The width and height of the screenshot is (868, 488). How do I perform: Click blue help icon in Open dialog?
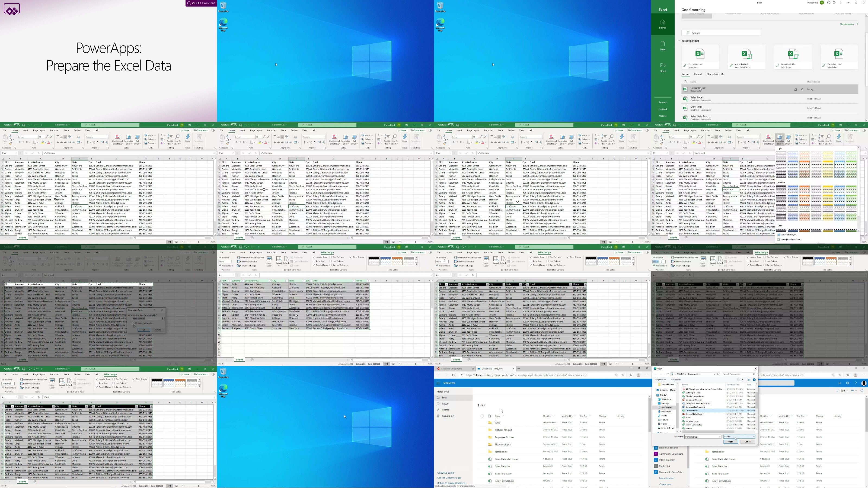pyautogui.click(x=754, y=380)
